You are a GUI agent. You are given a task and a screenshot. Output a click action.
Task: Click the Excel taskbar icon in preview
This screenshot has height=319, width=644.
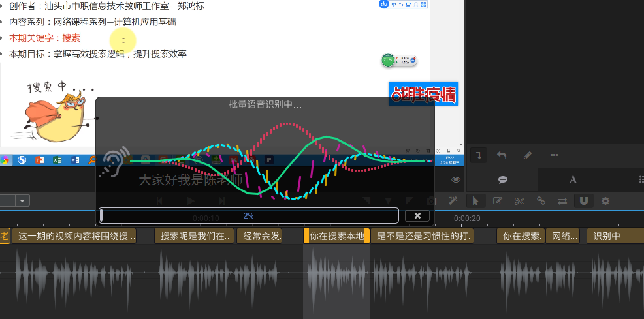(57, 160)
